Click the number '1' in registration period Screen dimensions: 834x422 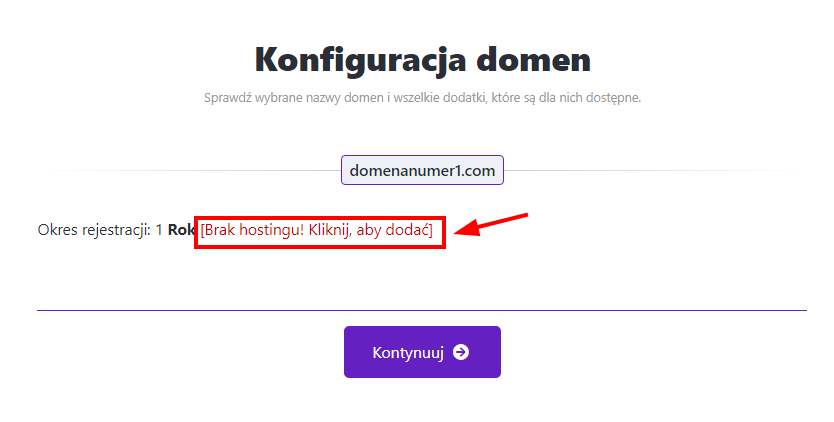(159, 230)
